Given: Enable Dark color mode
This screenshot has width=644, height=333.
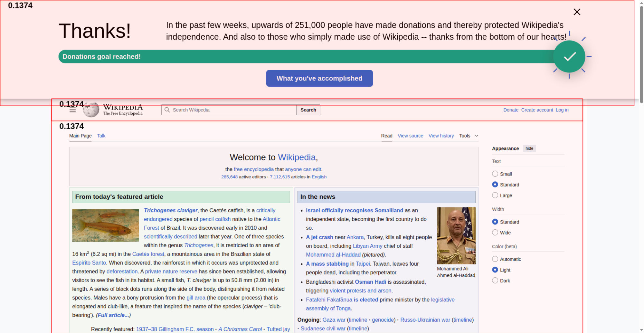Looking at the screenshot, I should click(495, 281).
